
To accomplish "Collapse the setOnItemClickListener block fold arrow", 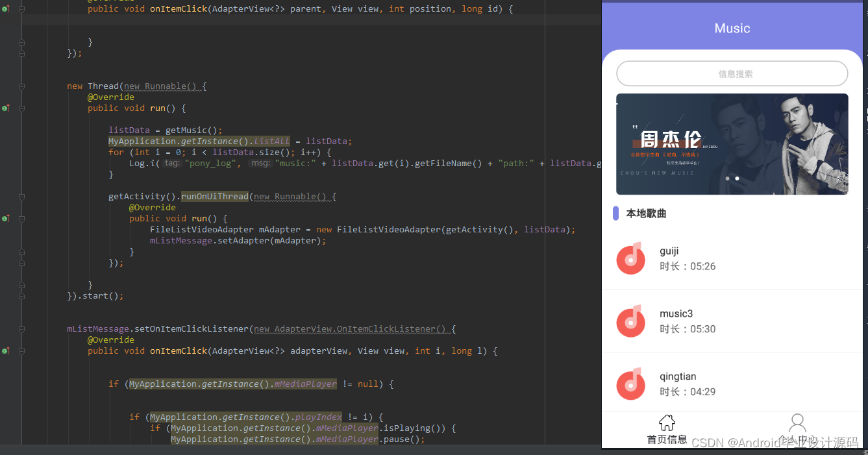I will click(21, 328).
